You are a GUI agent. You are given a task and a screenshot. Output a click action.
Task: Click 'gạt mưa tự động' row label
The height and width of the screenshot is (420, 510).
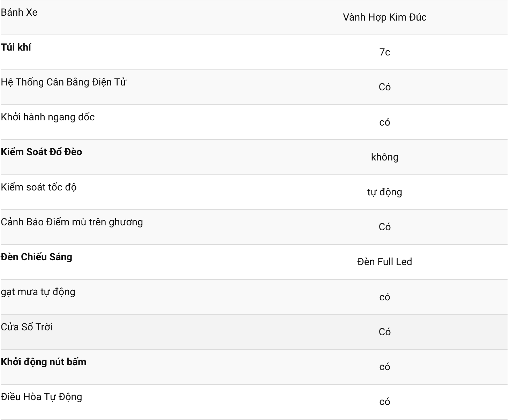[x=38, y=292]
